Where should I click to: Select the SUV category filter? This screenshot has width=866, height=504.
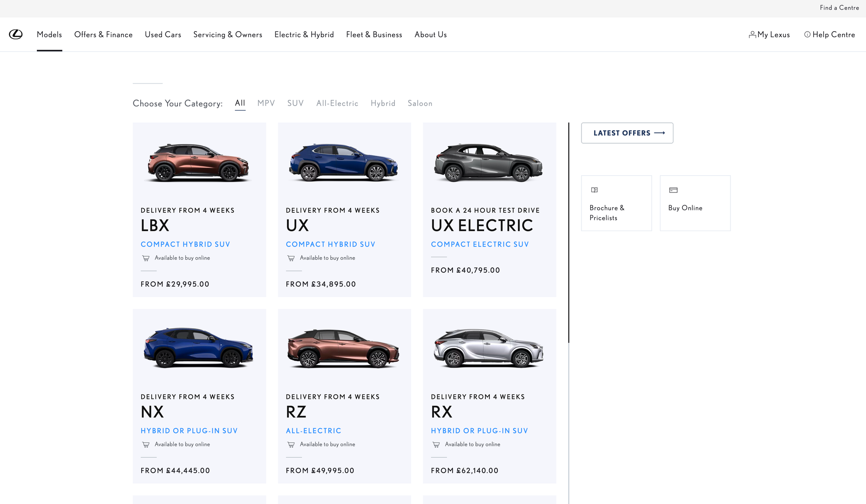(295, 103)
